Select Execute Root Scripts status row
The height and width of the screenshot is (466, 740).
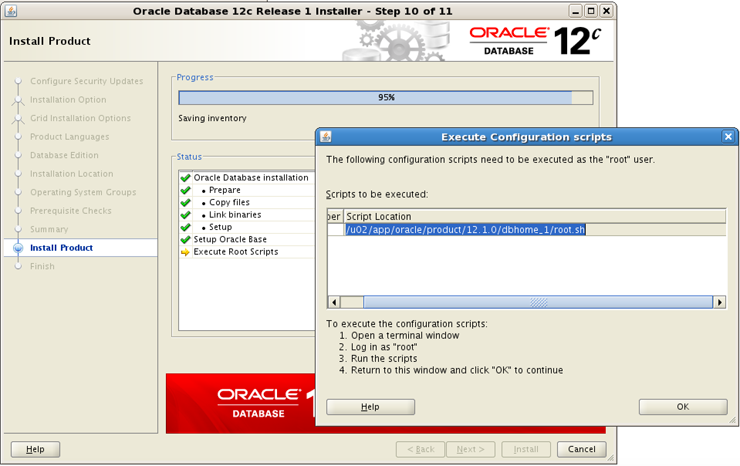[247, 252]
